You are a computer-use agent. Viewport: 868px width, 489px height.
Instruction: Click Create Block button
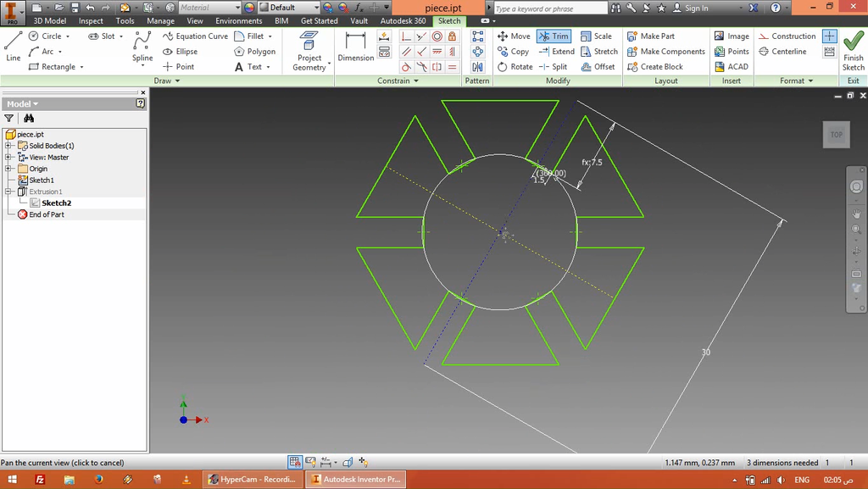pos(655,66)
